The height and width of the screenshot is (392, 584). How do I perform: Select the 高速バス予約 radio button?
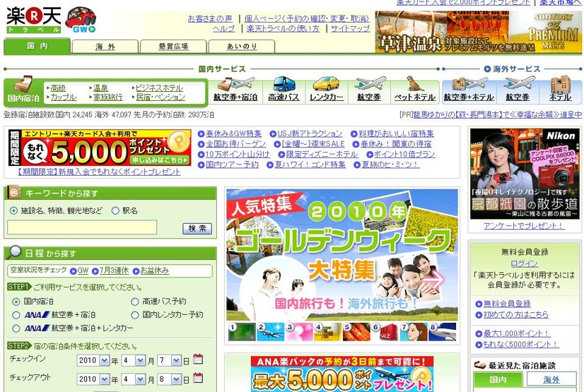point(135,302)
